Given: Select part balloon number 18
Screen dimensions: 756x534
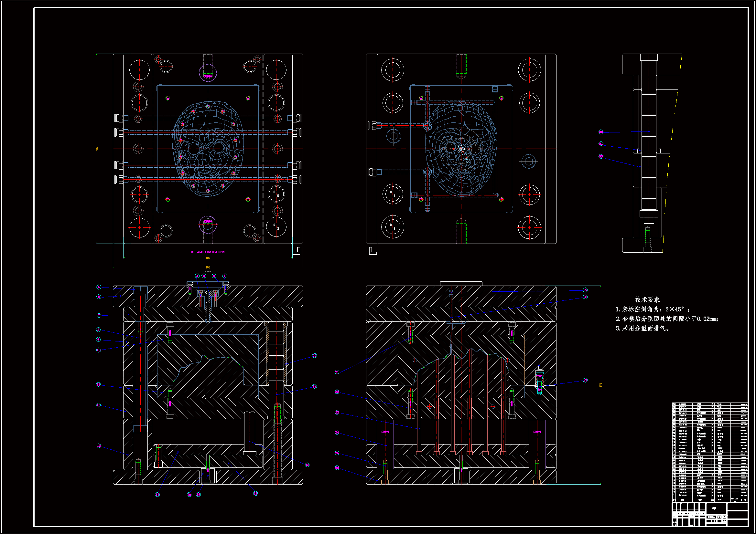Looking at the screenshot, I should 307,465.
